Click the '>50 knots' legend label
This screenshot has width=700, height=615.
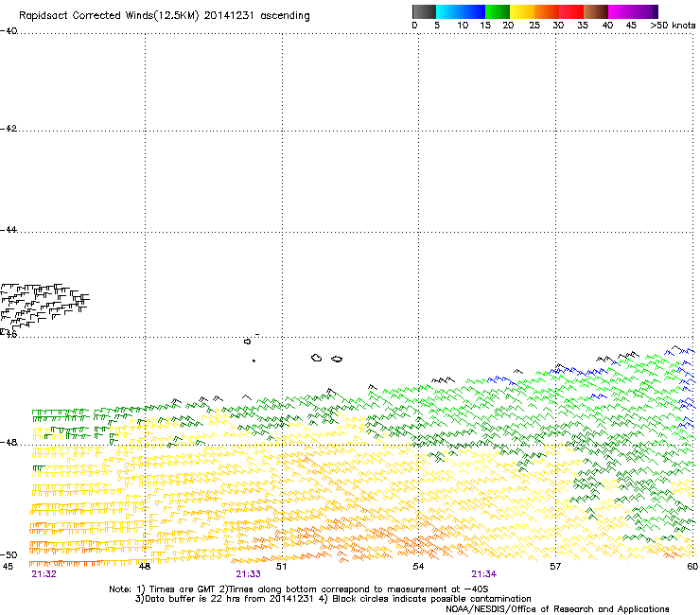point(673,26)
